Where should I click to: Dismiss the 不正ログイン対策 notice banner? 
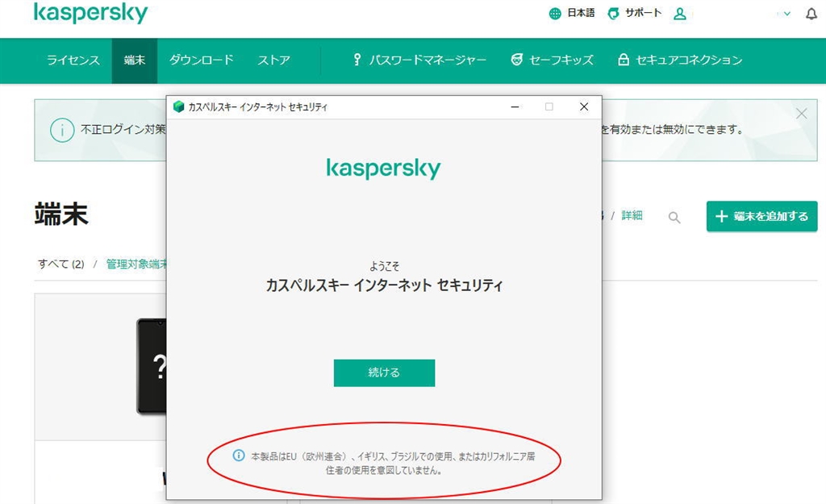tap(801, 113)
